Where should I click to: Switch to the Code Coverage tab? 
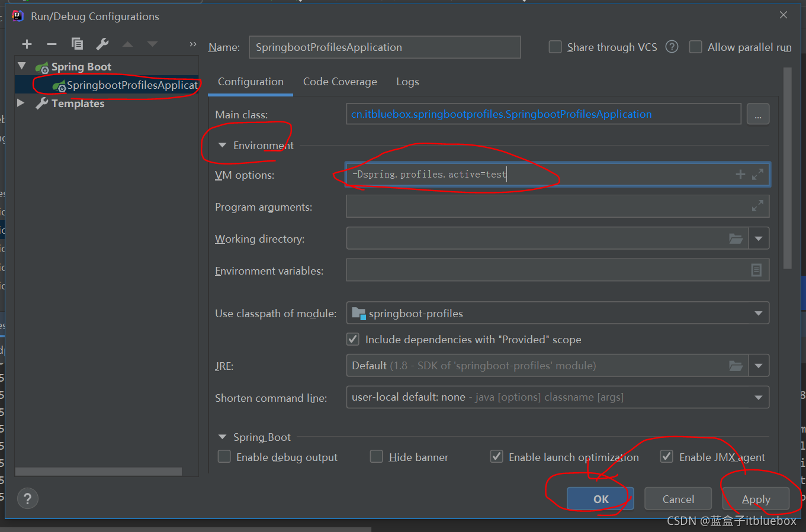click(340, 82)
